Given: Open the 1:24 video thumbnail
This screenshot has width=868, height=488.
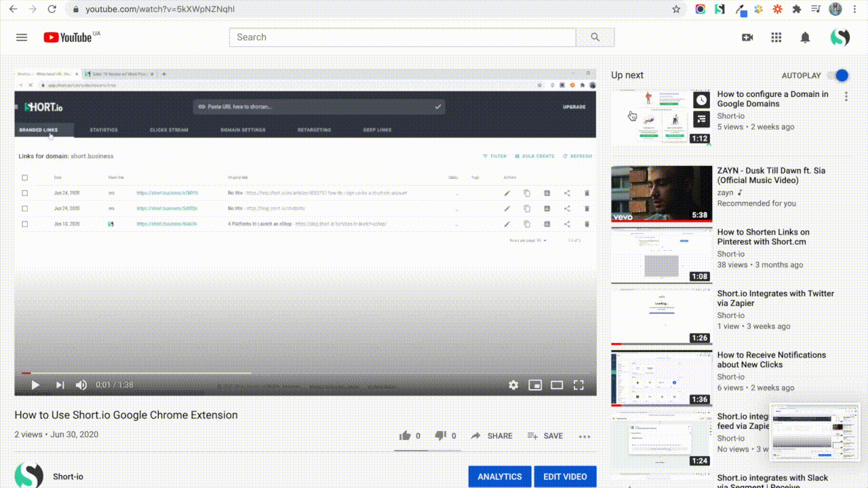Looking at the screenshot, I should (662, 441).
